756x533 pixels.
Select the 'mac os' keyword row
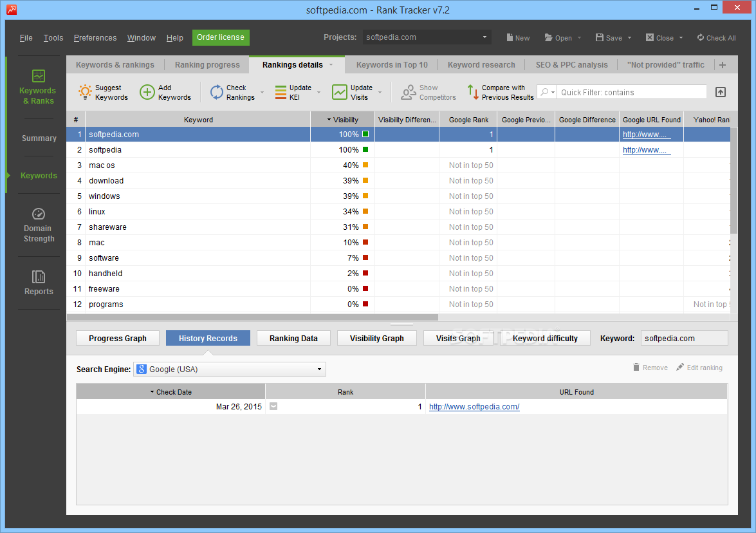398,165
